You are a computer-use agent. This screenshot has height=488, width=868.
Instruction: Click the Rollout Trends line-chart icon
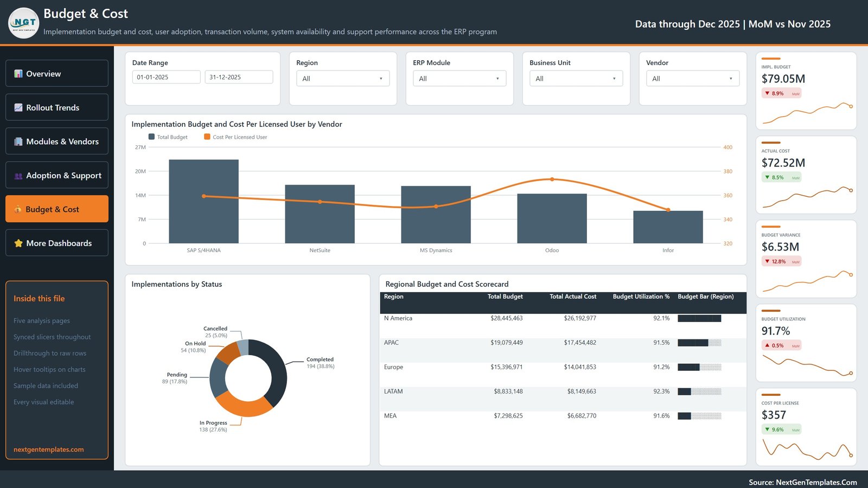18,107
